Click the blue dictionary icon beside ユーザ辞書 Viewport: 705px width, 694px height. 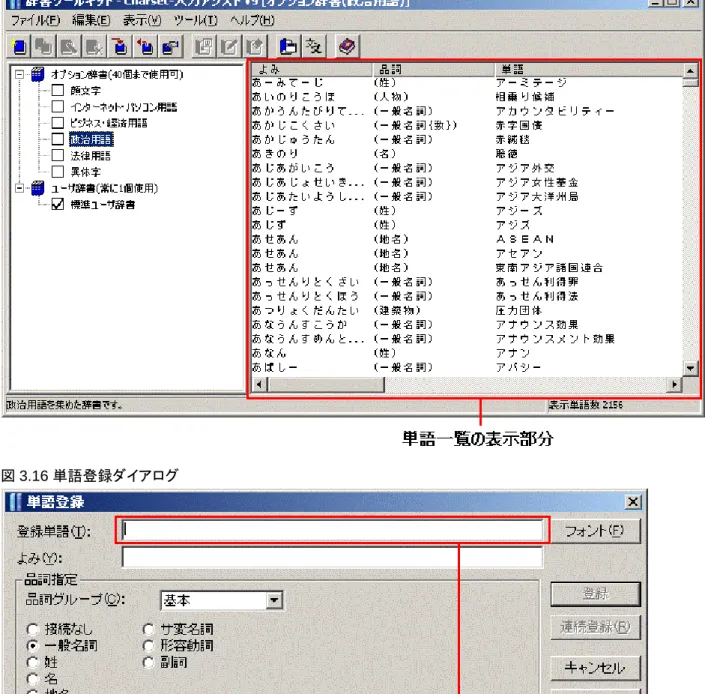[38, 188]
